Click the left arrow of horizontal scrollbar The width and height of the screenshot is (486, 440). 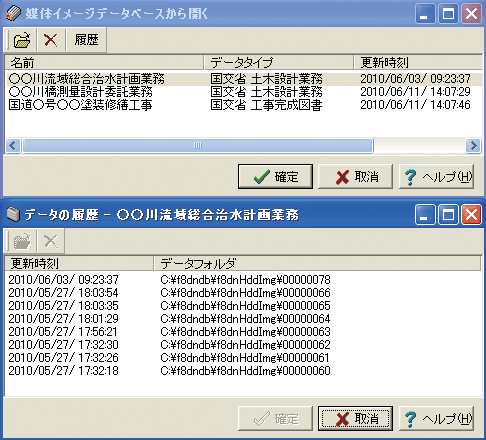(x=13, y=146)
